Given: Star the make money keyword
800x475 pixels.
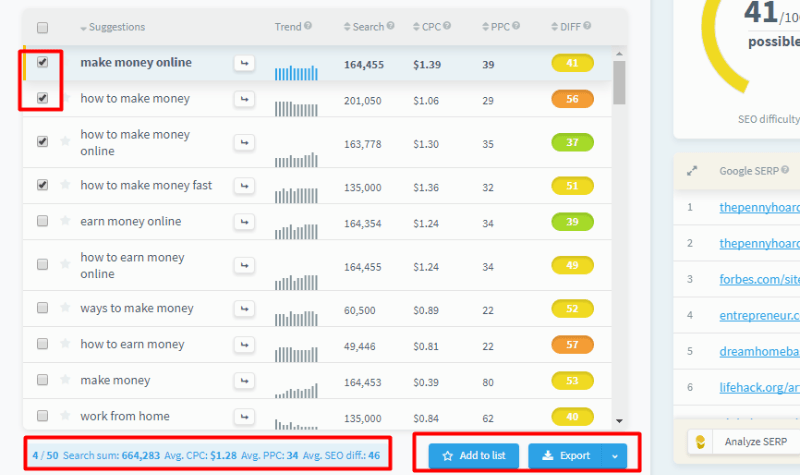Looking at the screenshot, I should pos(65,379).
